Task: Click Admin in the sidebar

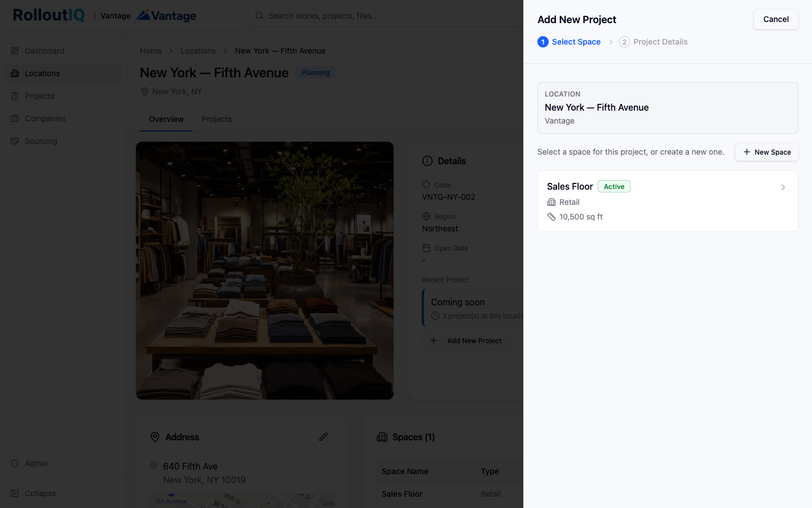Action: pyautogui.click(x=63, y=463)
